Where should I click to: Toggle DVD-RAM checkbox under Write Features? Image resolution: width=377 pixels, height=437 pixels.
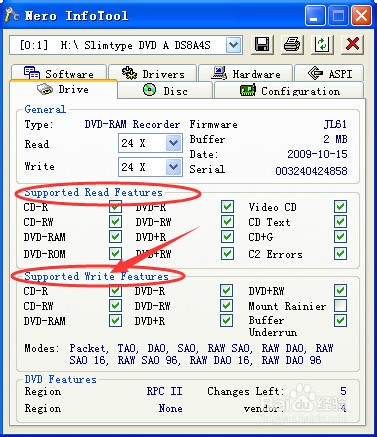click(115, 321)
